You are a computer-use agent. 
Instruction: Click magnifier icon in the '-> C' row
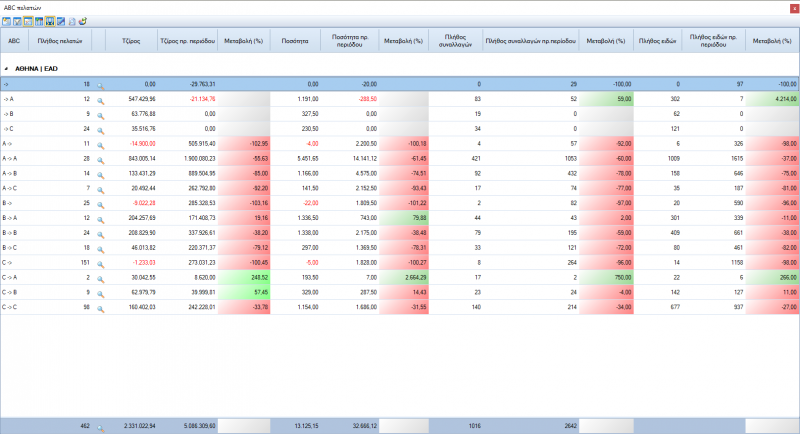click(101, 131)
